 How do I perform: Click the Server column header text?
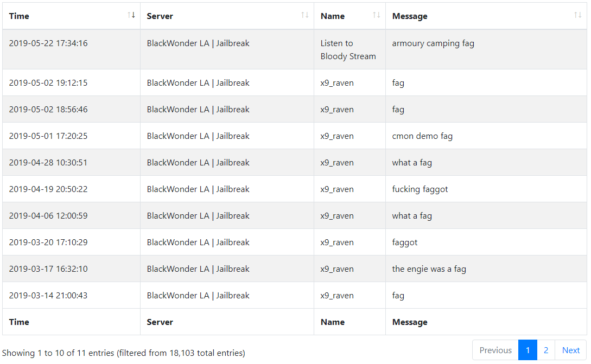click(160, 16)
